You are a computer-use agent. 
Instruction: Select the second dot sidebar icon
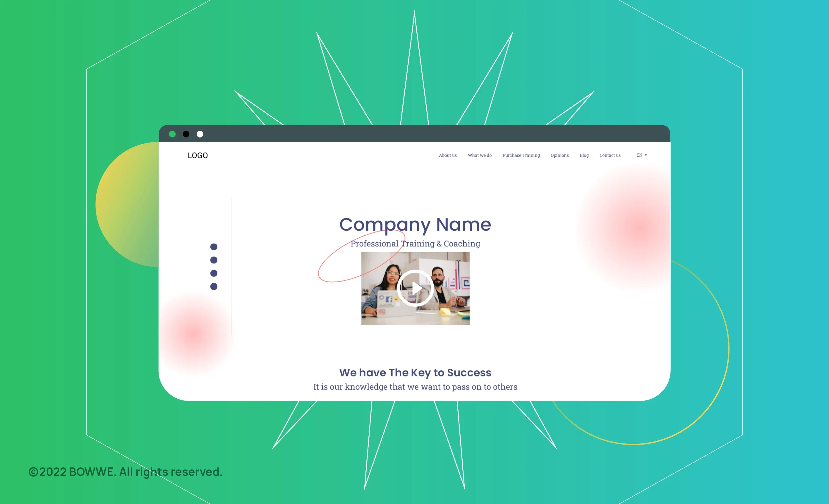(215, 259)
